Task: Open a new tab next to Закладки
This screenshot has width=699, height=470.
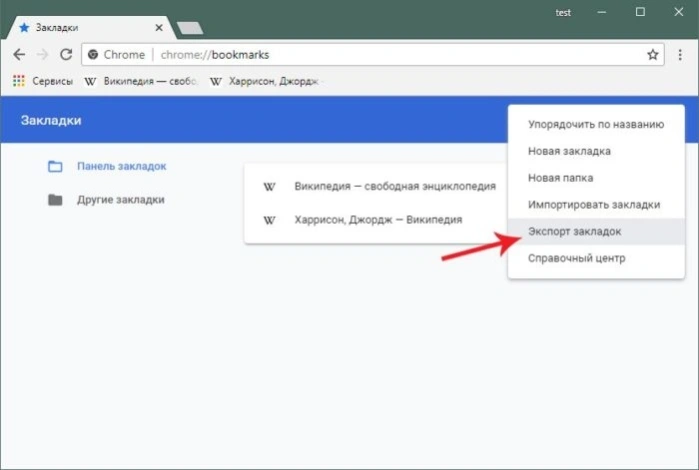Action: (x=190, y=28)
